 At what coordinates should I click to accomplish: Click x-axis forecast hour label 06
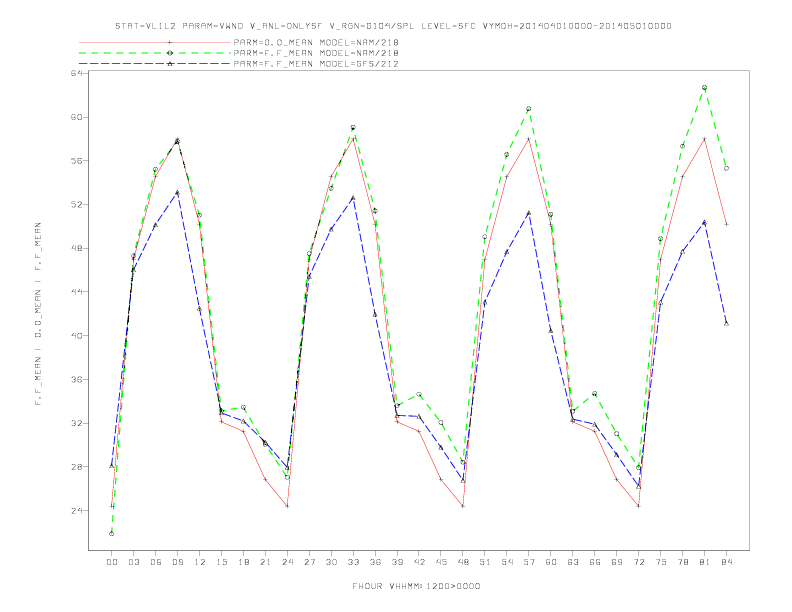pyautogui.click(x=156, y=562)
